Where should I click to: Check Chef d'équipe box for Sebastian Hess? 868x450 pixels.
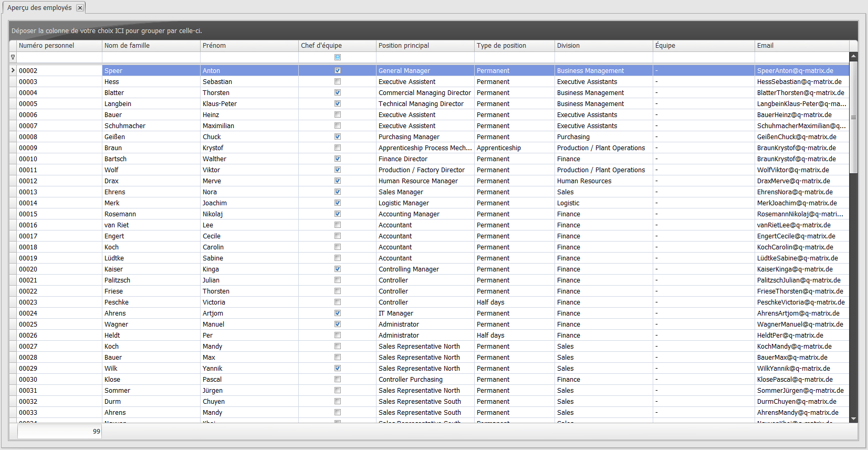(338, 81)
